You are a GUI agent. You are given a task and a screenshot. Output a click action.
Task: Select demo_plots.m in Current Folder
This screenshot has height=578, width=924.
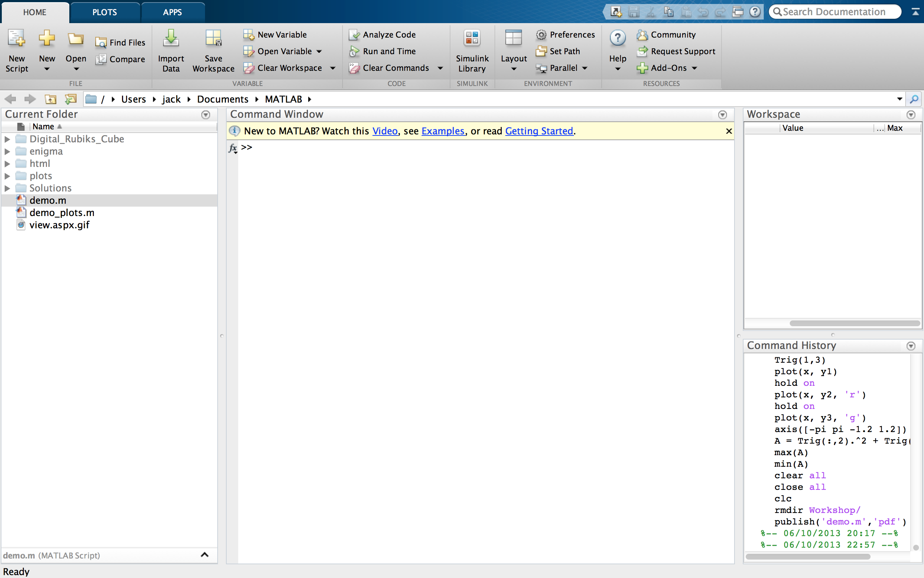(x=110, y=213)
